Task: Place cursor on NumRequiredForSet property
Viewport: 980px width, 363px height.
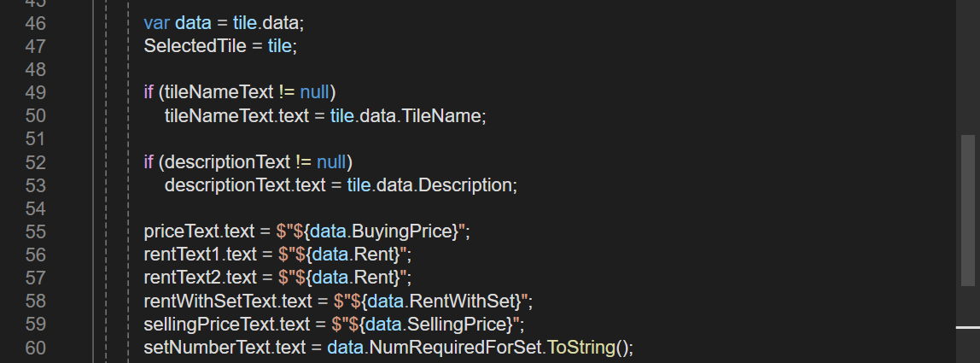Action: coord(456,348)
